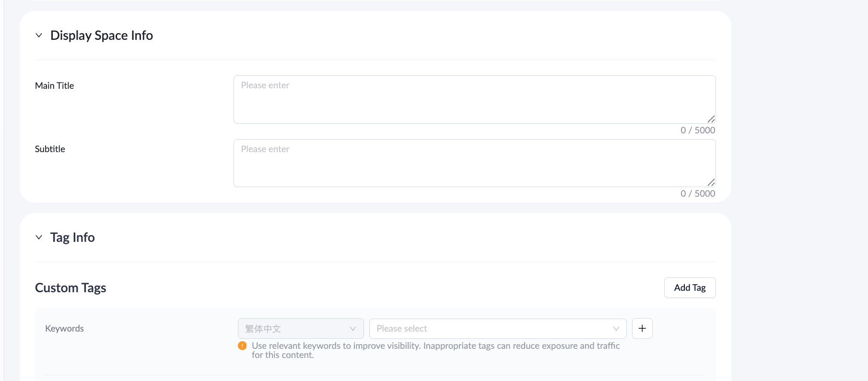Click the Add Tag button
This screenshot has width=868, height=381.
coord(690,287)
